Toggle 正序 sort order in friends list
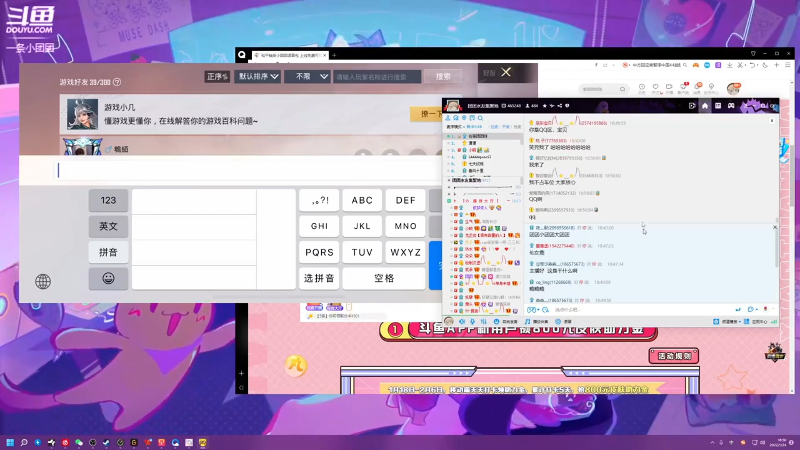 click(x=217, y=77)
